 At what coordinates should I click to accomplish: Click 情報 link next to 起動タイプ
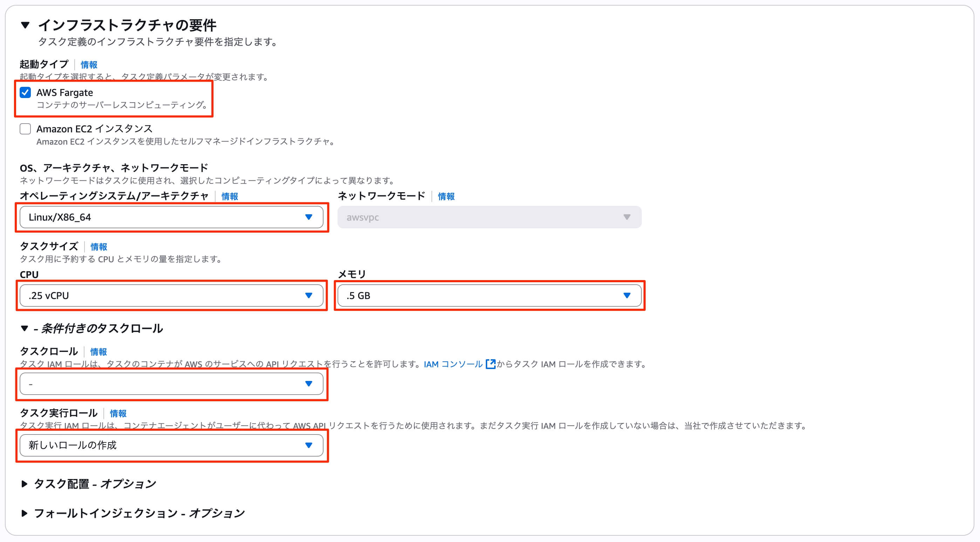click(x=89, y=65)
